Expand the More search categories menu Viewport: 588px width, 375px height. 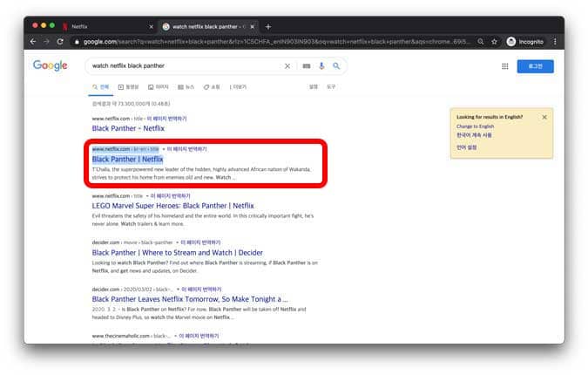[x=238, y=87]
